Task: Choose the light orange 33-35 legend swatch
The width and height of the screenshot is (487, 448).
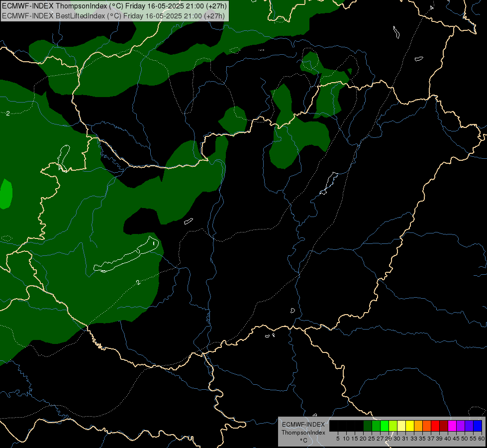Action: pyautogui.click(x=418, y=426)
